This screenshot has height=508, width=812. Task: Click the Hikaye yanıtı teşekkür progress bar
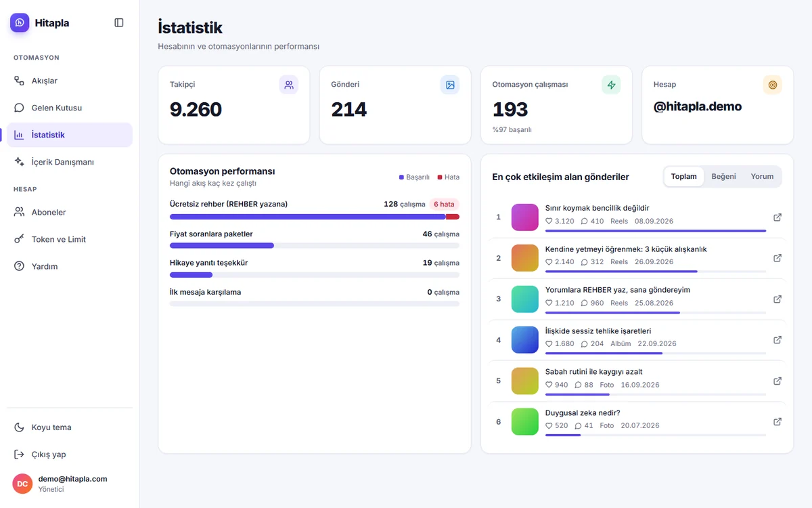(315, 275)
